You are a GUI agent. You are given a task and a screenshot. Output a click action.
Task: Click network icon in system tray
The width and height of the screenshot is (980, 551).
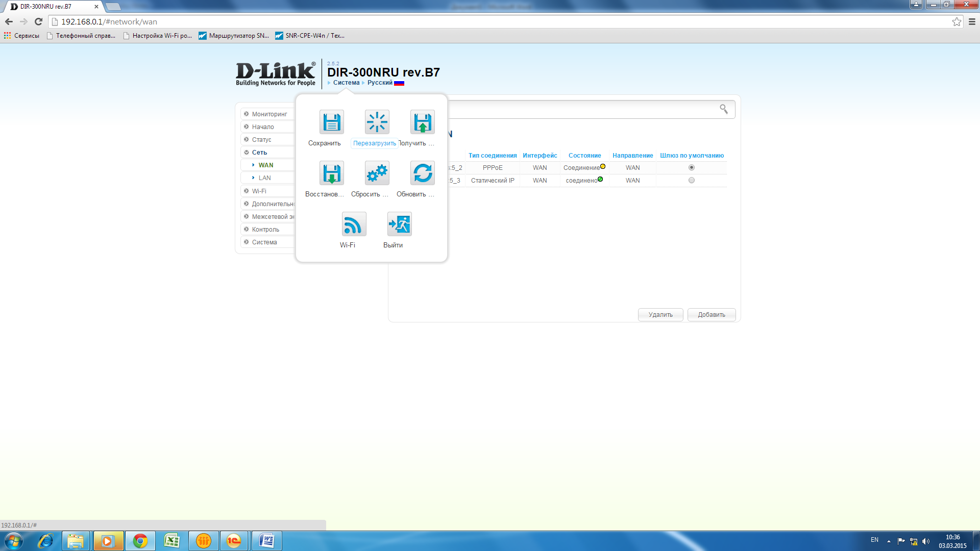point(914,541)
